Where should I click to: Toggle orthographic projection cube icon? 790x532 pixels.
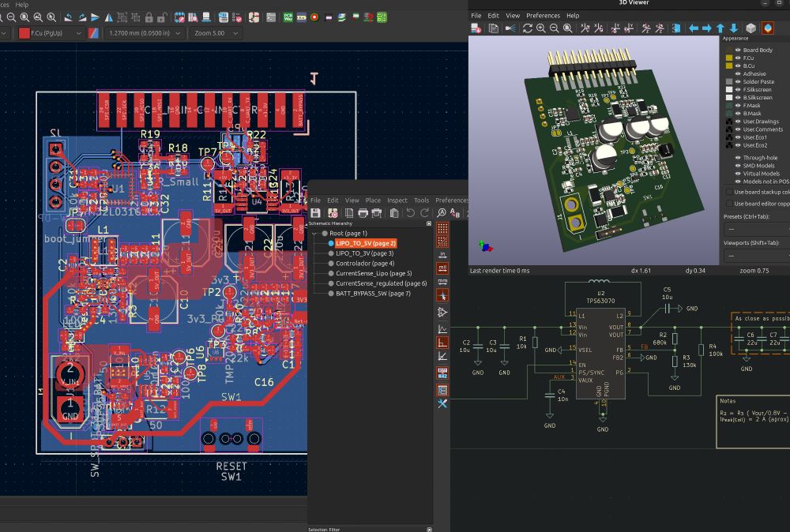(x=750, y=28)
